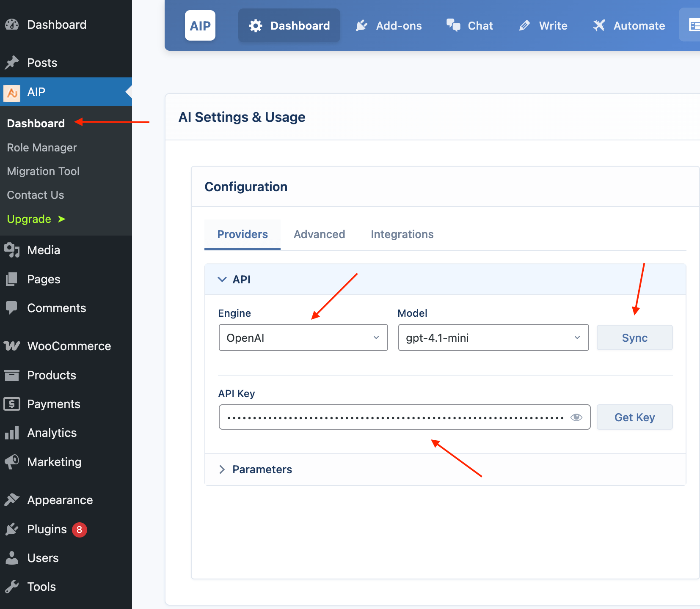This screenshot has width=700, height=609.
Task: Click the green Upgrade arrow icon
Action: (x=62, y=219)
